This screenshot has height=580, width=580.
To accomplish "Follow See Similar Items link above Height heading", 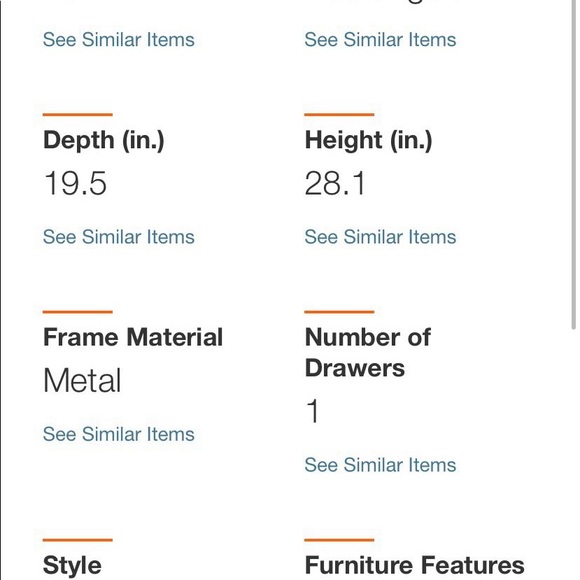I will point(380,40).
